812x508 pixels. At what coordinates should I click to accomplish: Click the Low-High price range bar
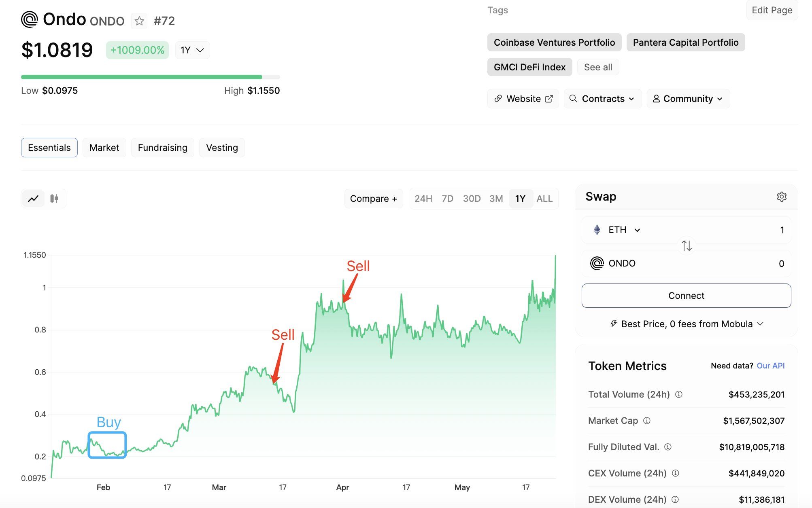coord(150,77)
